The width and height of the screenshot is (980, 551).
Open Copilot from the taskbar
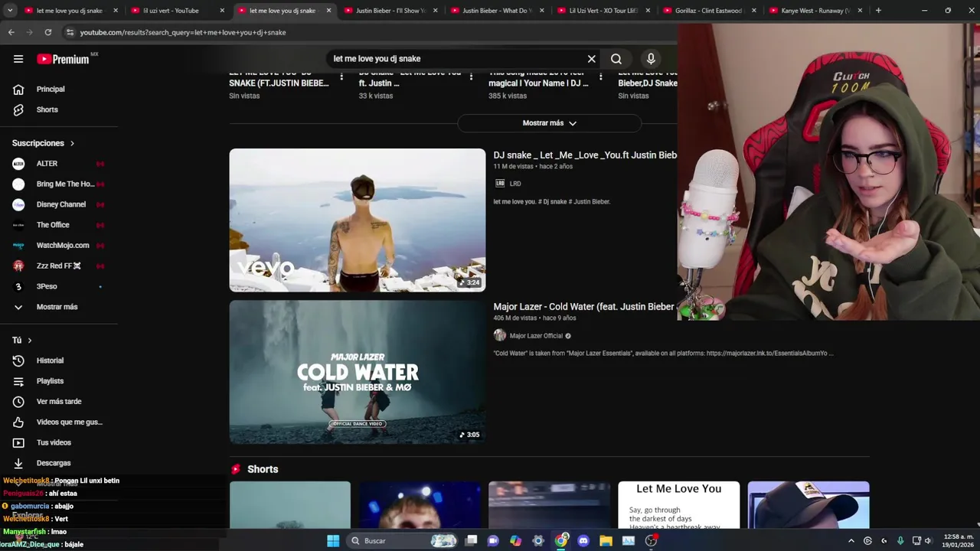click(515, 541)
